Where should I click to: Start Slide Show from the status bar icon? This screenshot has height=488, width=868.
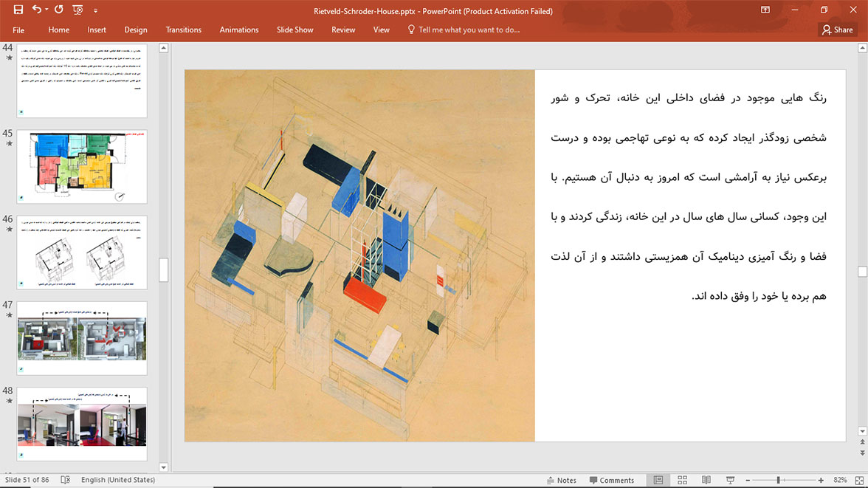[730, 480]
